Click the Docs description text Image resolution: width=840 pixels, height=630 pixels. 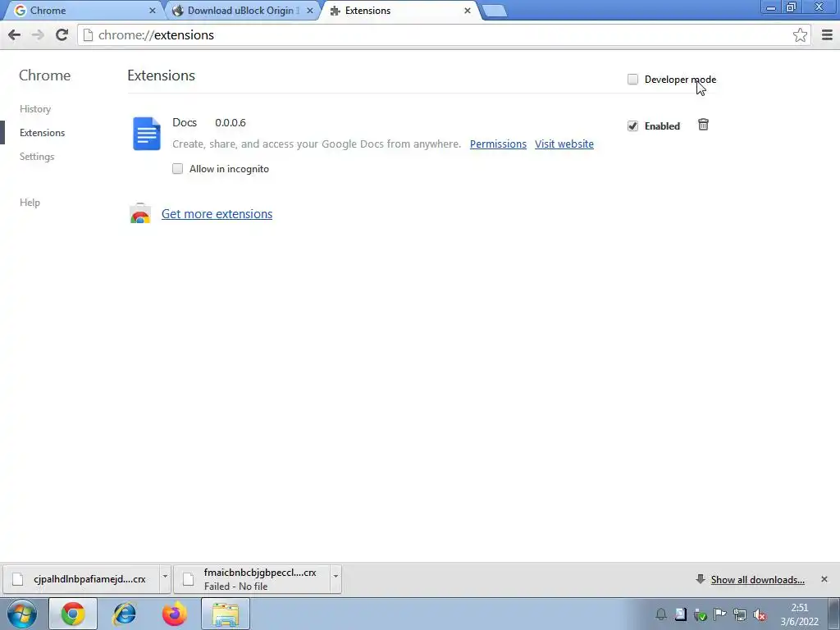click(317, 144)
